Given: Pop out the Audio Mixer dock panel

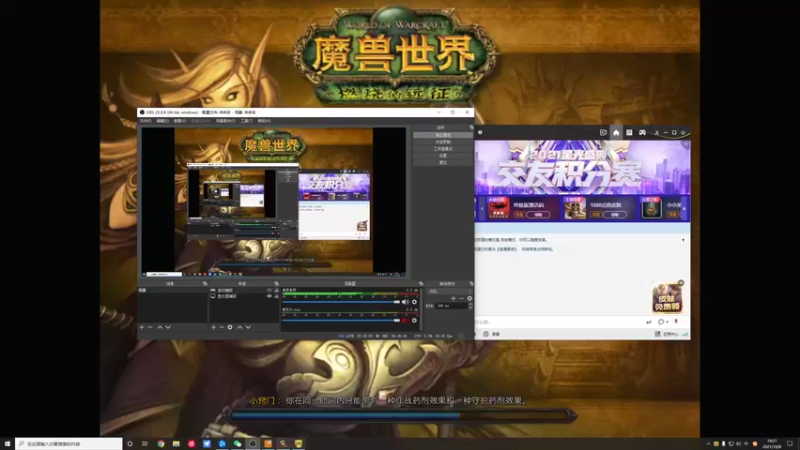Looking at the screenshot, I should click(421, 284).
